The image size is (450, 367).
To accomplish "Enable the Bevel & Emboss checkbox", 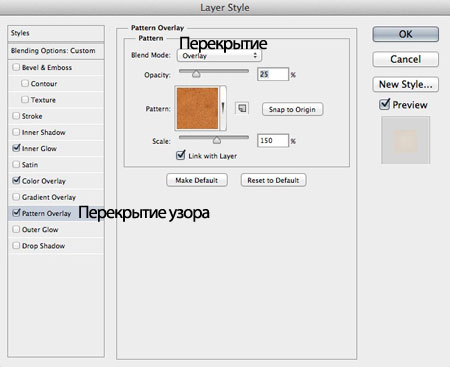I will tap(16, 67).
